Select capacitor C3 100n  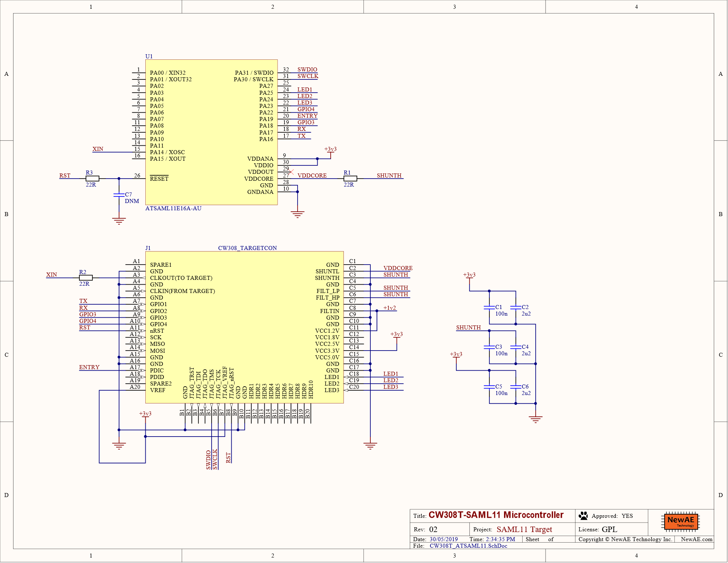489,347
